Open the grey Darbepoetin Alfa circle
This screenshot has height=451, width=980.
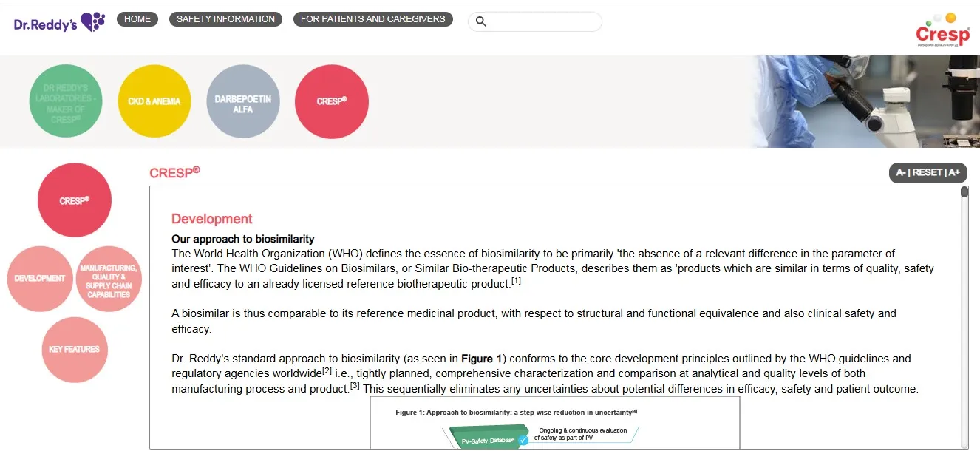pos(243,101)
